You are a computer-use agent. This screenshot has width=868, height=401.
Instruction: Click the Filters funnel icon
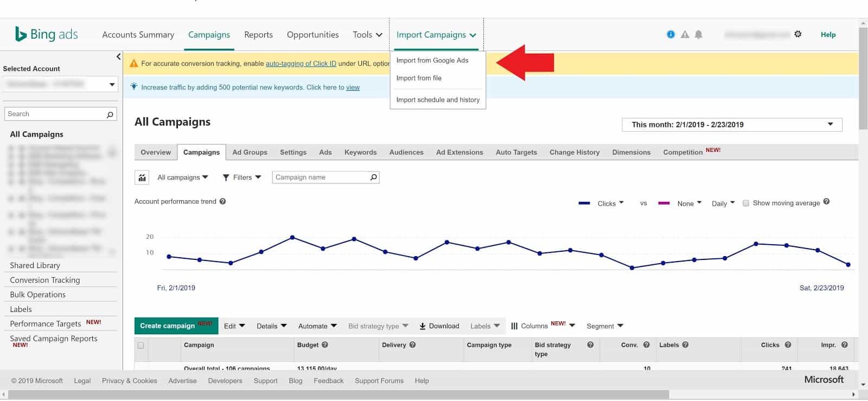pyautogui.click(x=226, y=177)
